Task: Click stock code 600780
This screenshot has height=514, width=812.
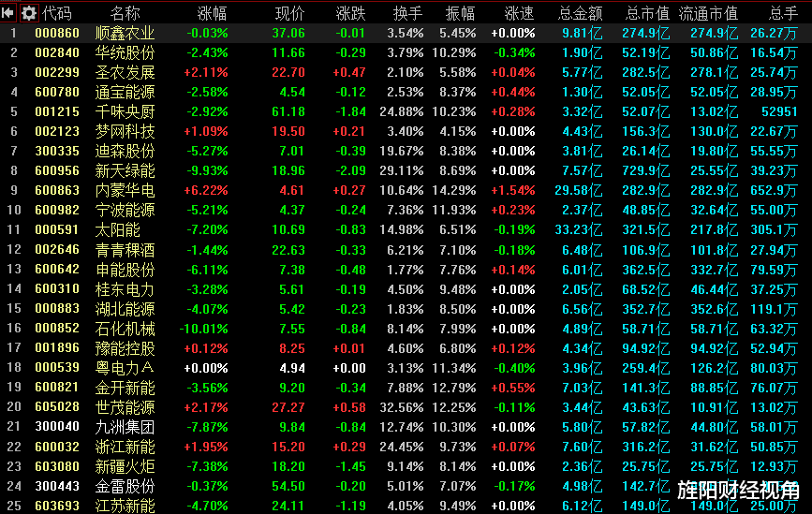Action: pos(57,92)
